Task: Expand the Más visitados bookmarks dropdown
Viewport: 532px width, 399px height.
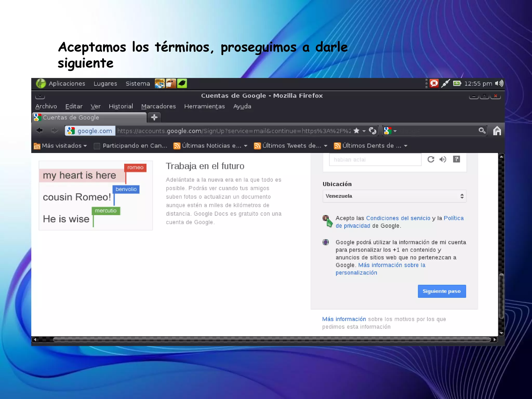Action: pos(85,146)
